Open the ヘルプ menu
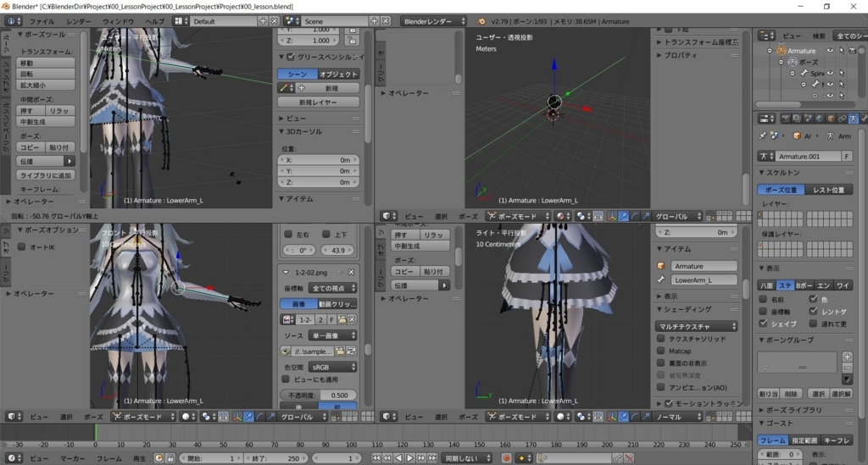Image resolution: width=868 pixels, height=465 pixels. pos(154,21)
